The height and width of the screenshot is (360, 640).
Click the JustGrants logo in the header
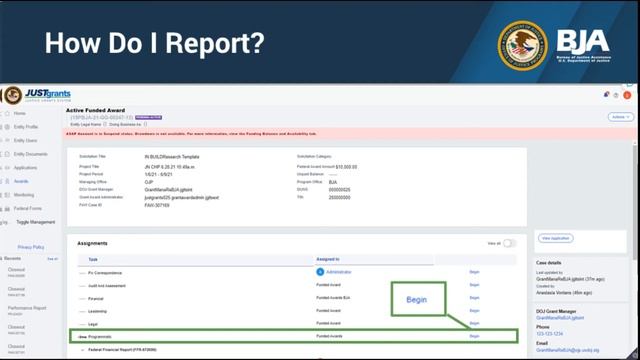tap(48, 95)
